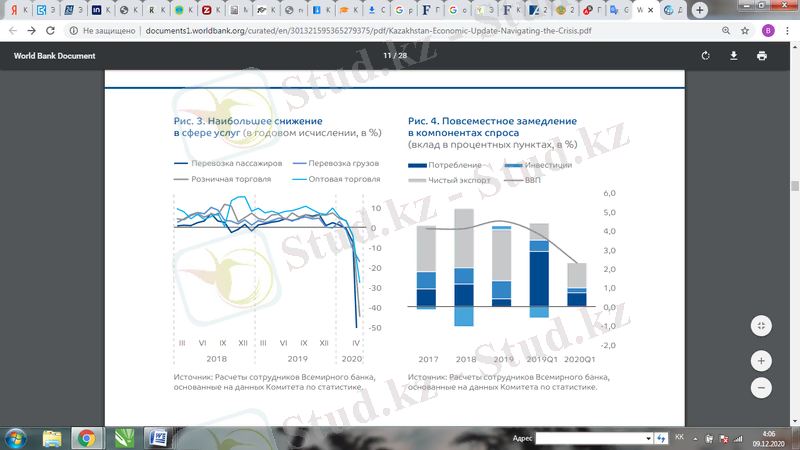
Task: Open a new browser tab
Action: [699, 10]
